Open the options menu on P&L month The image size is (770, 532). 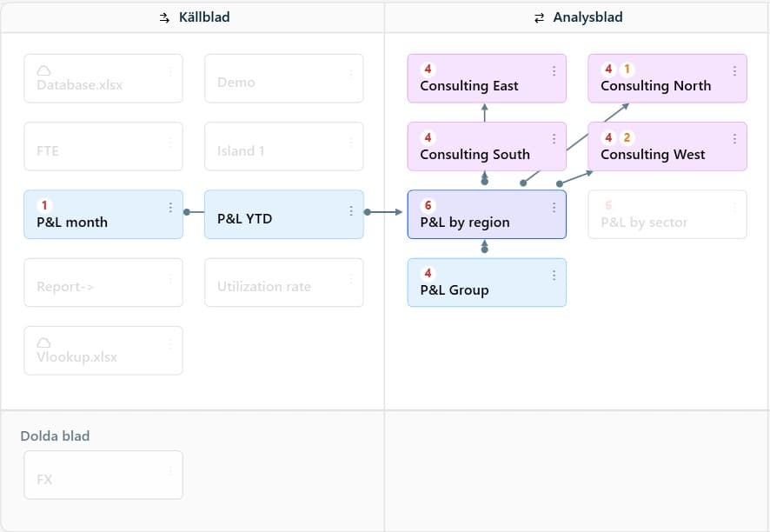(170, 207)
